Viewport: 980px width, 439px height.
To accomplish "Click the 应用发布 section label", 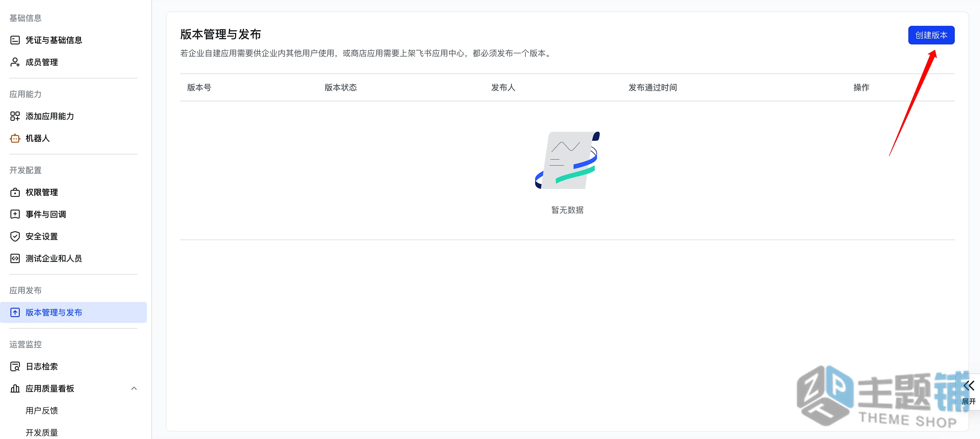I will click(x=26, y=291).
